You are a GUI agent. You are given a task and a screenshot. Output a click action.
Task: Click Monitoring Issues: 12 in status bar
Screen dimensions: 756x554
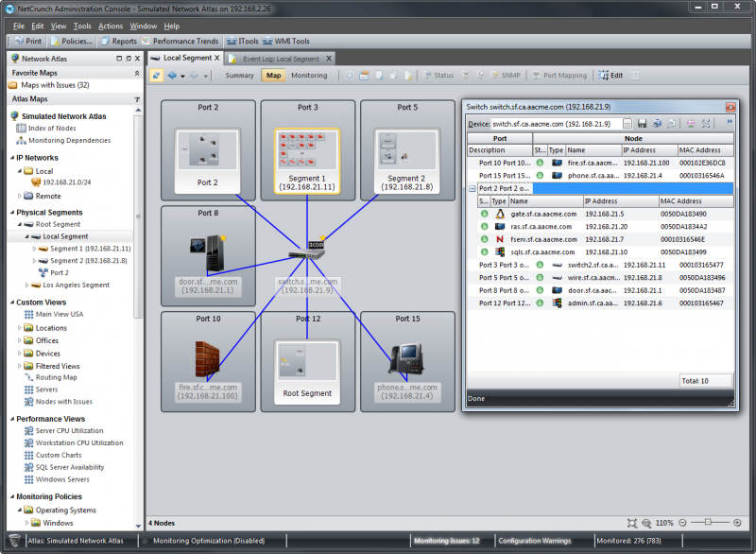pos(446,541)
